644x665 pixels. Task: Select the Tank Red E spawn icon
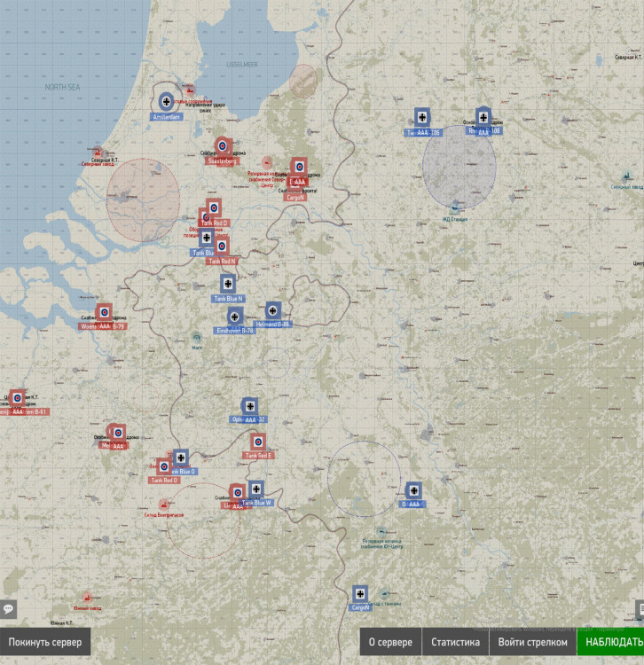click(258, 442)
